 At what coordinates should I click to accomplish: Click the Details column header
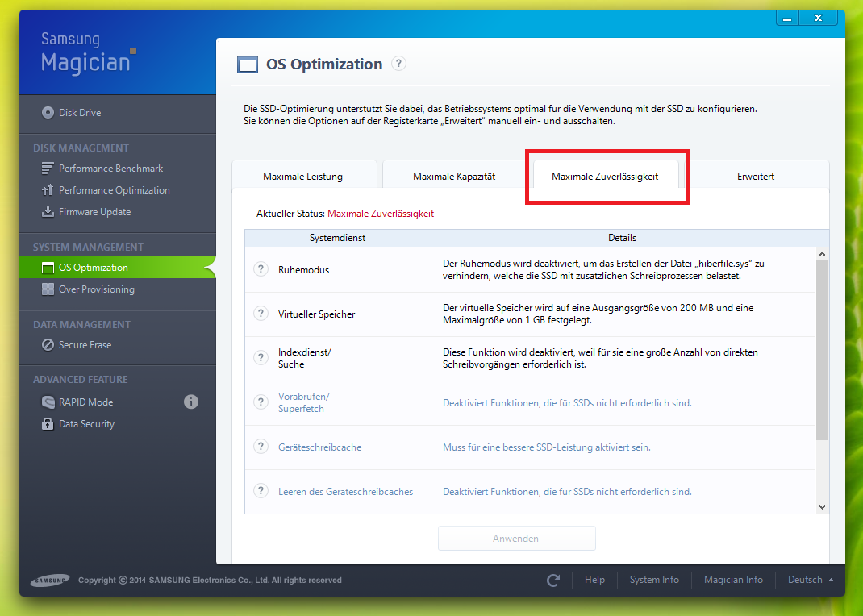pos(623,238)
